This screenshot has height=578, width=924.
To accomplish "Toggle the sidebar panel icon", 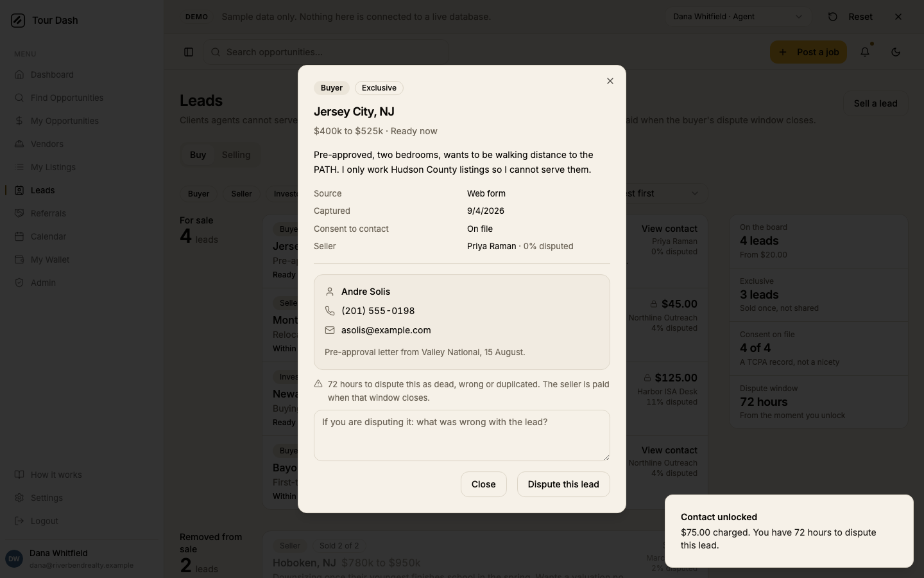I will click(189, 52).
